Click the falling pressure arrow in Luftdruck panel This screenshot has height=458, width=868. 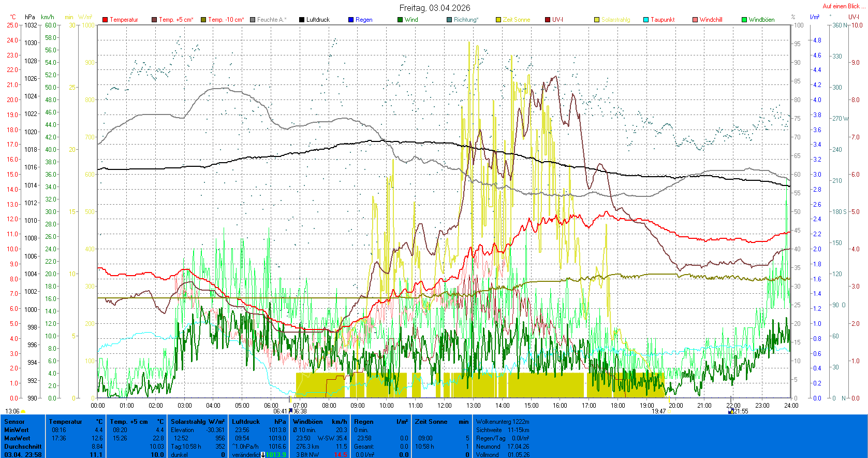pos(263,455)
